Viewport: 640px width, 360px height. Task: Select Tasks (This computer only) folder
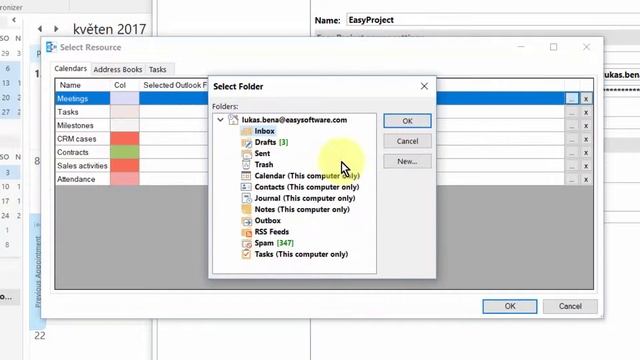coord(301,254)
